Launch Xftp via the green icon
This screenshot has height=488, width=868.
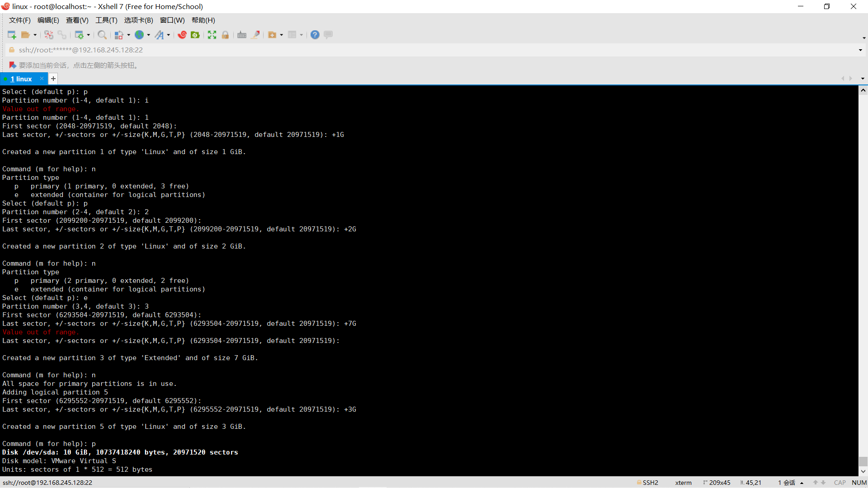195,35
